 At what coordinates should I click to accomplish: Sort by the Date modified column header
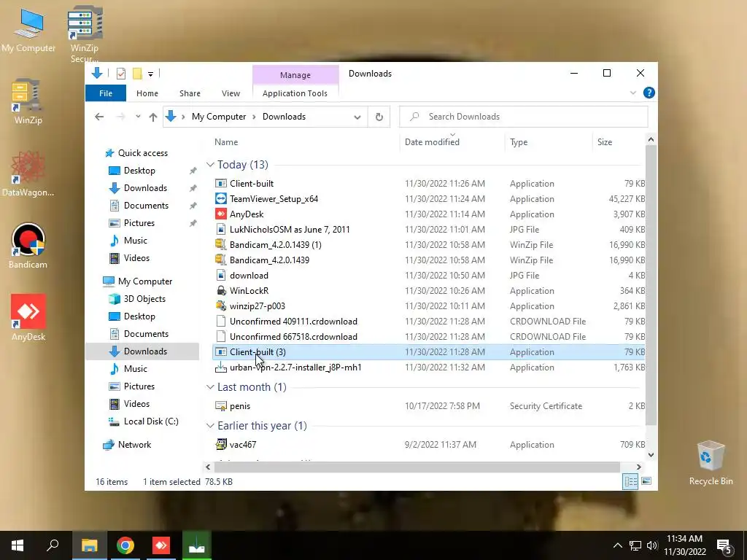click(452, 142)
